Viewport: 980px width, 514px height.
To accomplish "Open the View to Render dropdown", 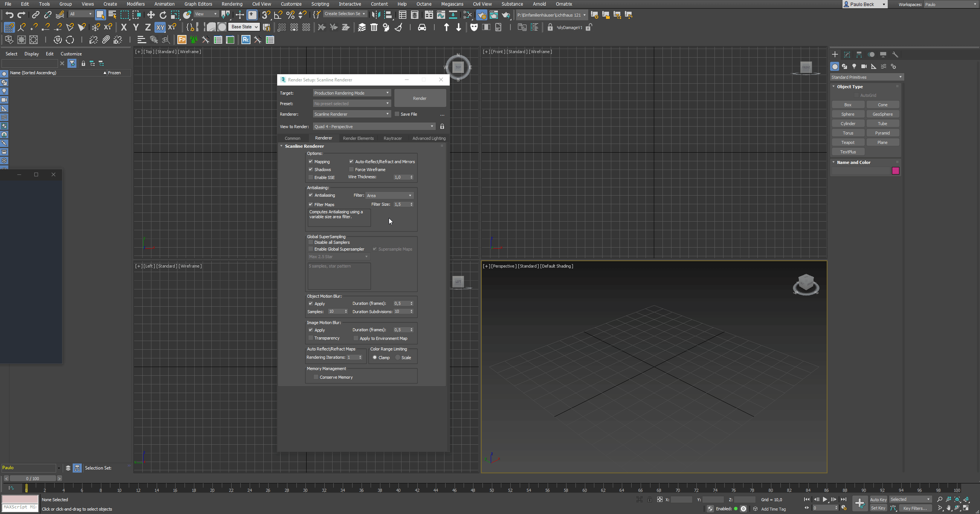I will pos(374,126).
